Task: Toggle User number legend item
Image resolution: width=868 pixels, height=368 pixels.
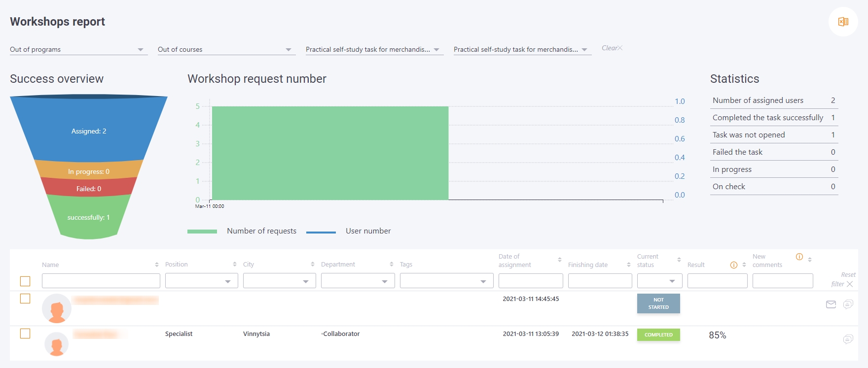Action: [x=349, y=231]
